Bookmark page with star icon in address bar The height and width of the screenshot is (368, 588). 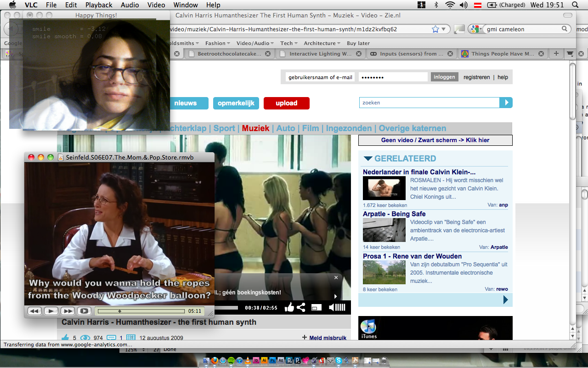[435, 29]
